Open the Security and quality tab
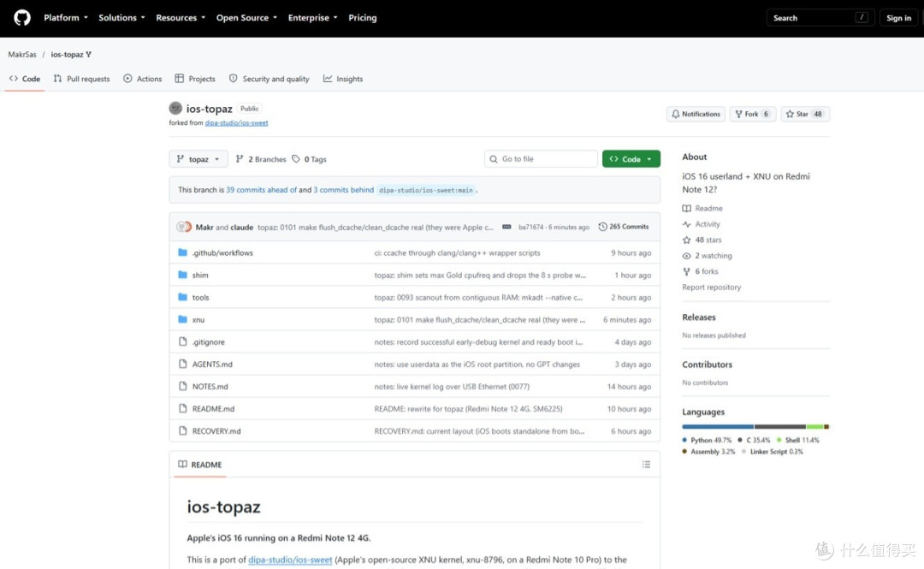This screenshot has width=924, height=569. pyautogui.click(x=269, y=79)
